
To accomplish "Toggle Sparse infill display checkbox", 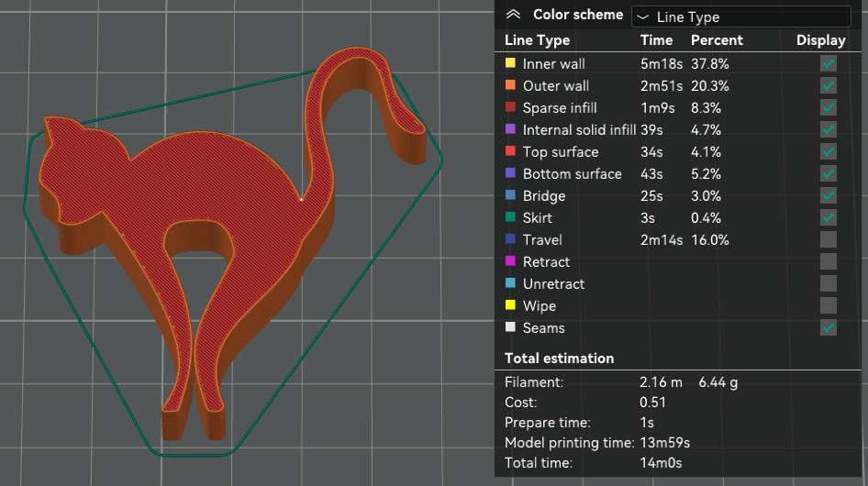I will pos(829,107).
